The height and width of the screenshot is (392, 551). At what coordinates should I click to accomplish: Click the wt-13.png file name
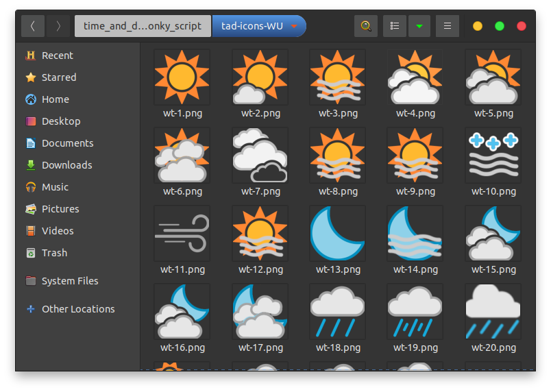click(x=338, y=270)
